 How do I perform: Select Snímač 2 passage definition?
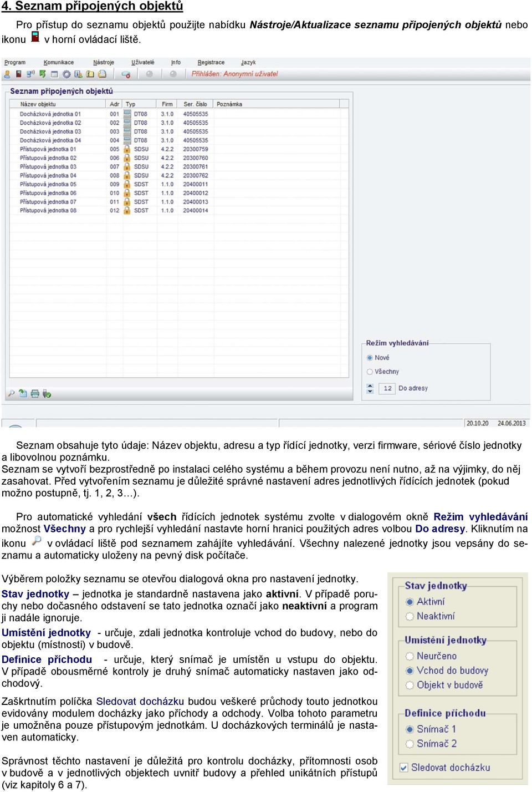410,744
